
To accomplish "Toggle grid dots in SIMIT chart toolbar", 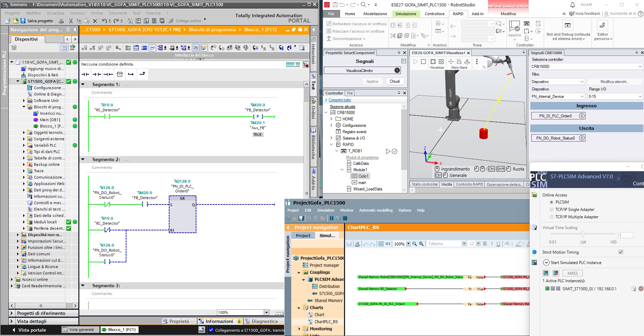I will coord(381,244).
